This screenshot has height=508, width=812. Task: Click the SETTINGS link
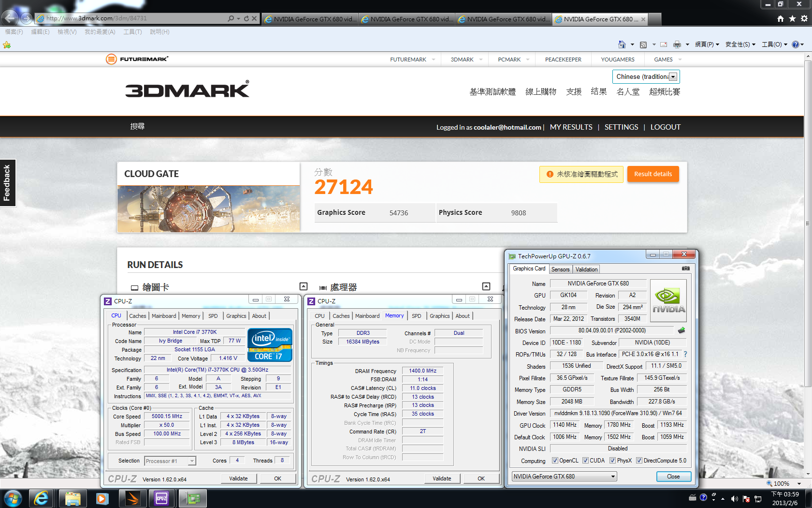(621, 127)
